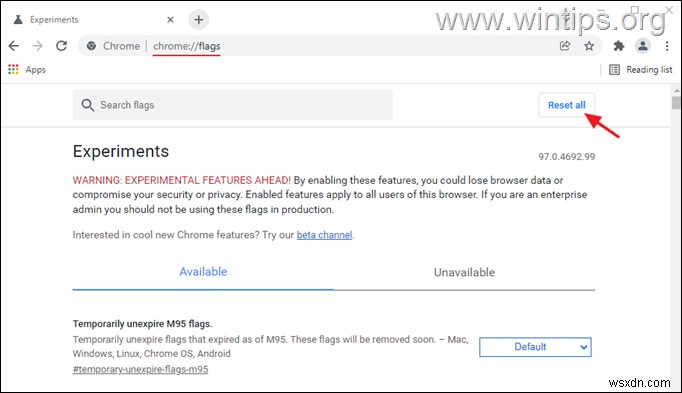Close the Experiments tab
This screenshot has width=682, height=393.
pos(170,20)
